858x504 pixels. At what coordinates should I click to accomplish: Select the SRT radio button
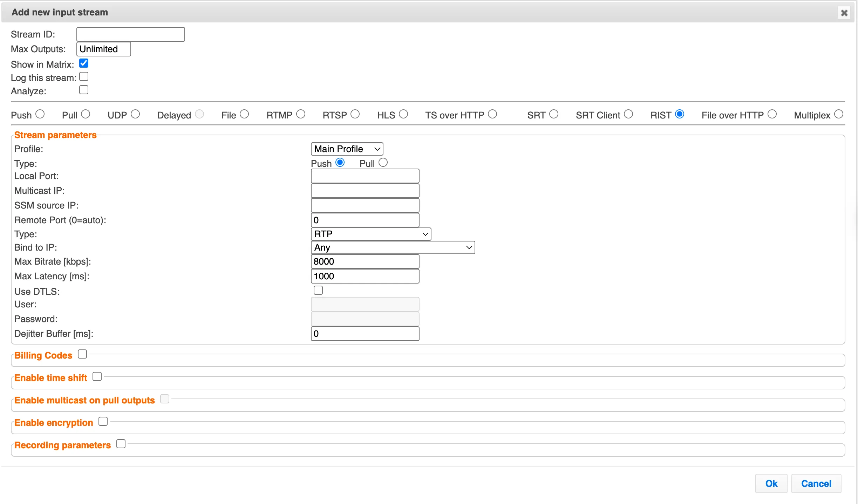tap(554, 114)
